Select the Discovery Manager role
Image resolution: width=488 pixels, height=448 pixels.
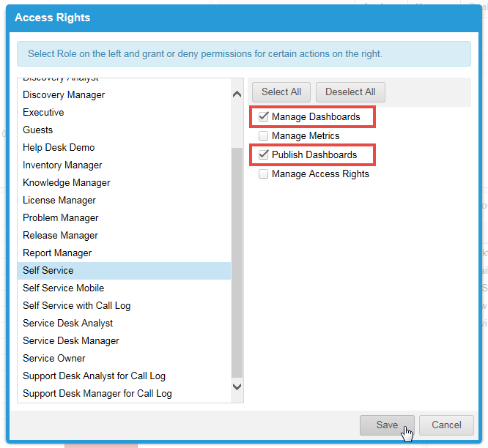[64, 95]
